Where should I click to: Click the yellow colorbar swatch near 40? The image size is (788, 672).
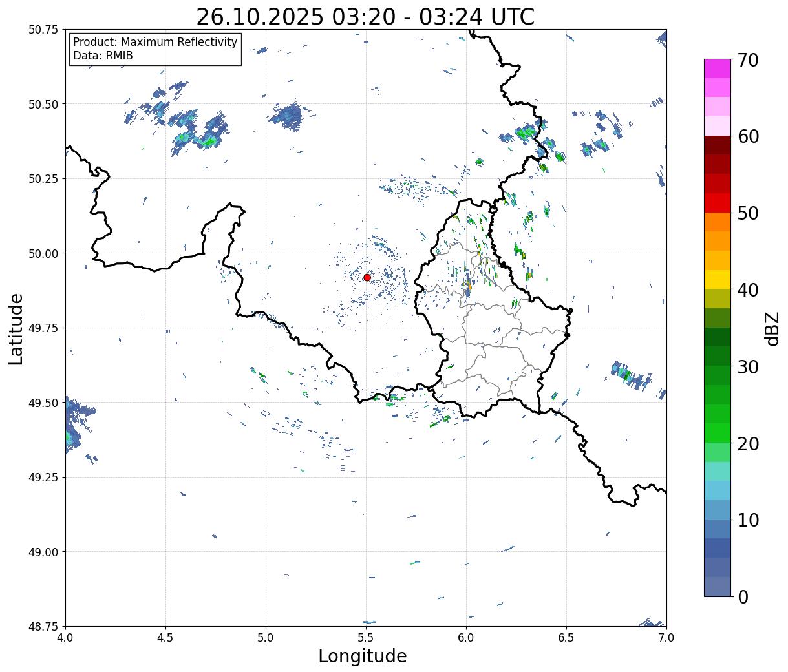click(x=718, y=279)
